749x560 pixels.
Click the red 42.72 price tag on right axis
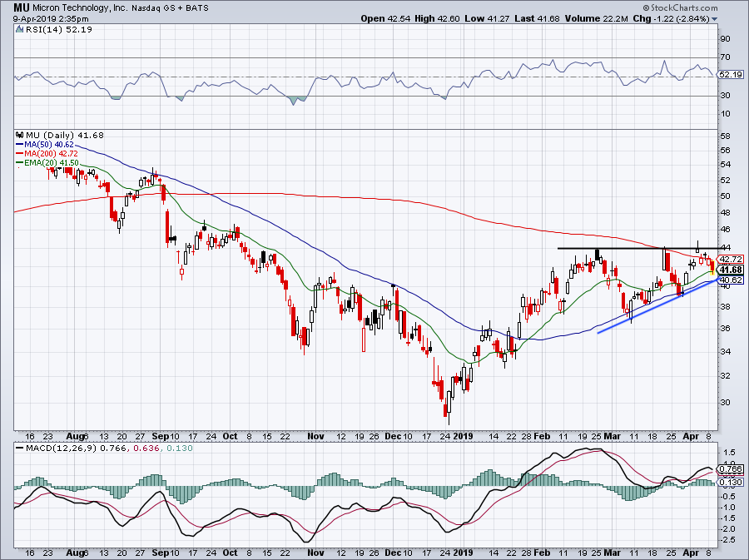click(x=731, y=260)
